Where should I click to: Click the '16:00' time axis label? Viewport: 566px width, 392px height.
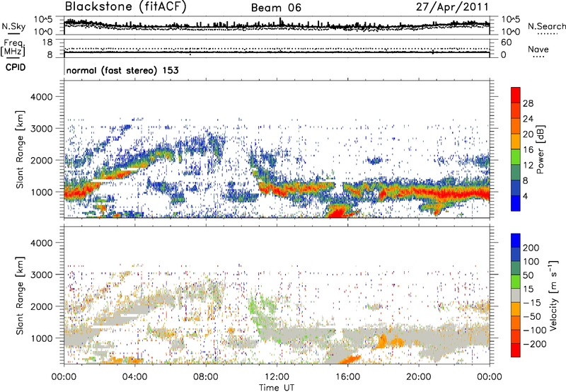(347, 377)
